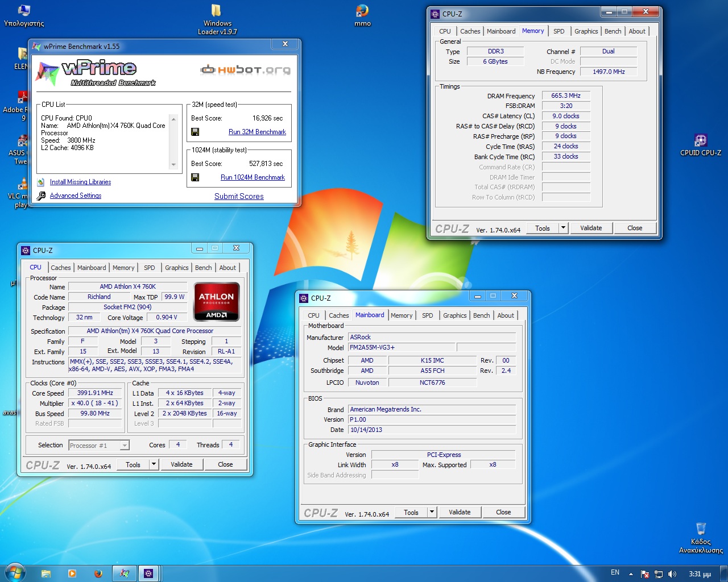Open the Processor #1 selection dropdown

(99, 446)
